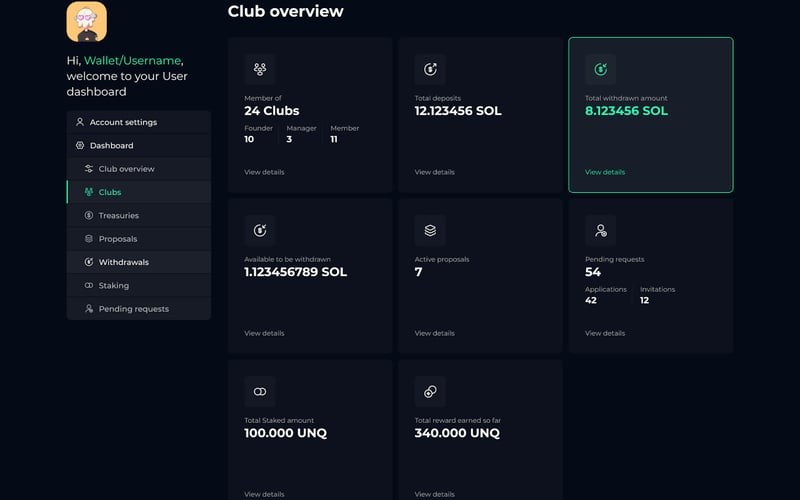Click the Active proposals count 7
This screenshot has height=500, width=800.
point(418,272)
